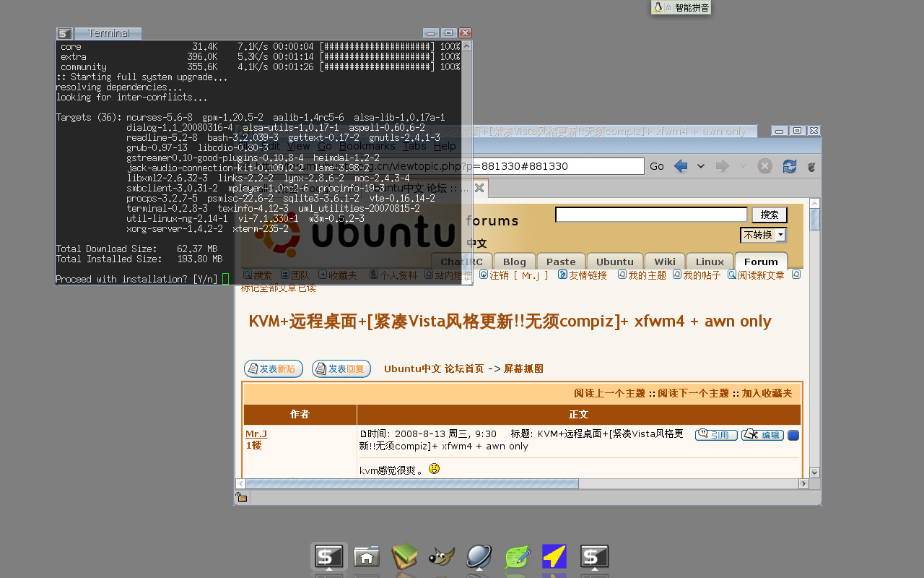Viewport: 924px width, 578px height.
Task: Open the home folder from the dock
Action: (367, 557)
